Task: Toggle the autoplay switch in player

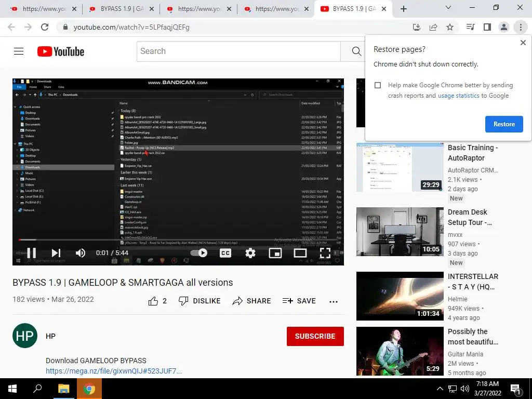Action: (199, 253)
